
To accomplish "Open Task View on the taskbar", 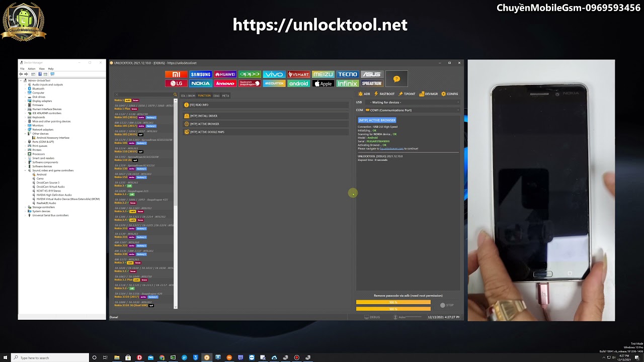I will click(x=105, y=357).
